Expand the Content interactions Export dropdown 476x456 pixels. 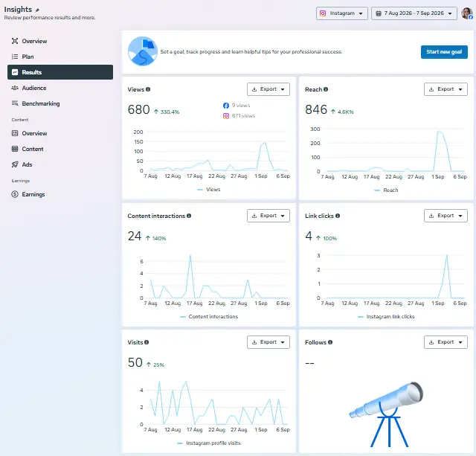click(x=268, y=216)
